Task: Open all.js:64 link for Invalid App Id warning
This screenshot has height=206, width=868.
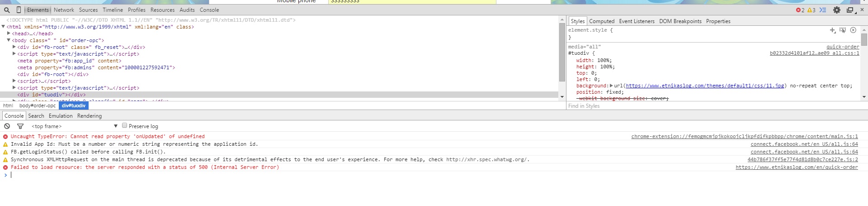Action: [804, 144]
